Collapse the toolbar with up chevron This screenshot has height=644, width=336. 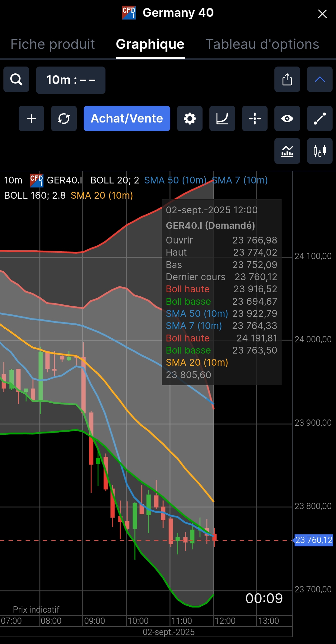[x=320, y=80]
